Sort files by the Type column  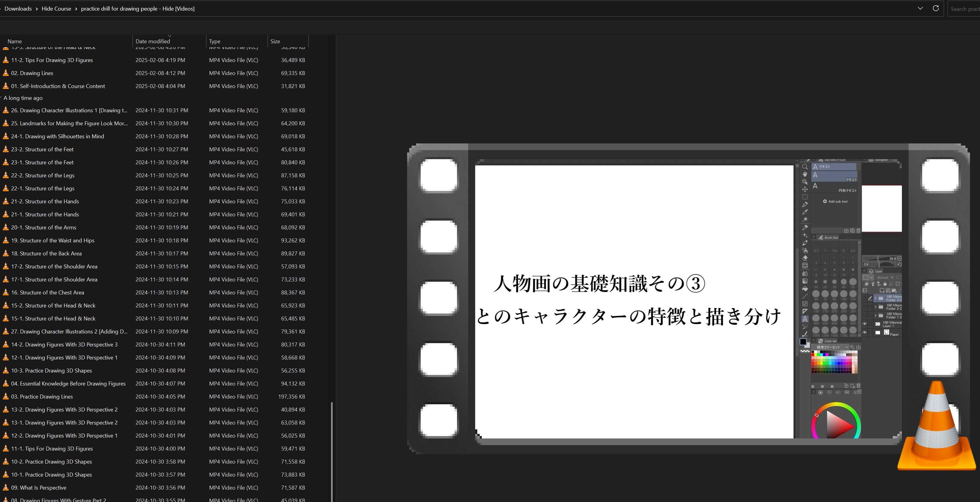[215, 41]
